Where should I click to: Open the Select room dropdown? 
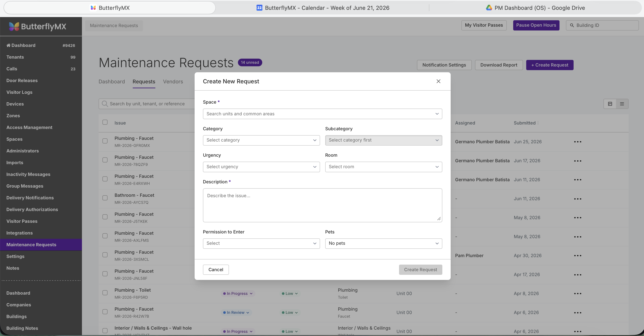pyautogui.click(x=383, y=167)
